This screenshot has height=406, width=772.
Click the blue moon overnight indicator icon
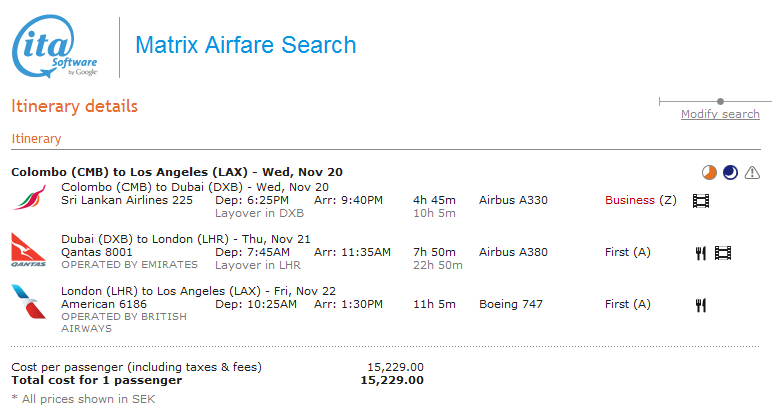730,172
